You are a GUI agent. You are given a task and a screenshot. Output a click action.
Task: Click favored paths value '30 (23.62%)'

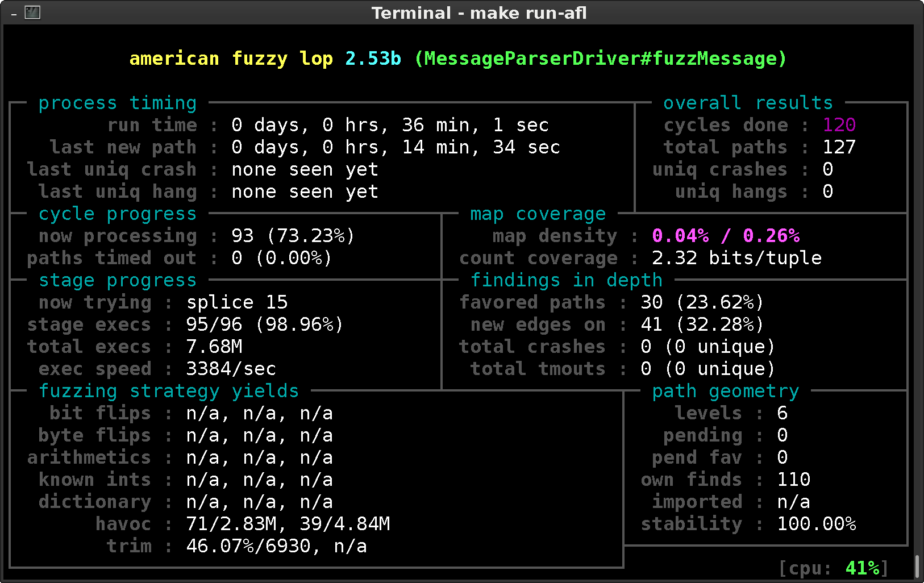tap(703, 302)
